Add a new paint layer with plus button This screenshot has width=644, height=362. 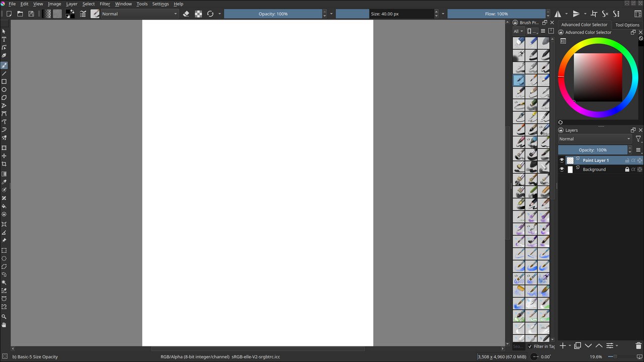(563, 346)
